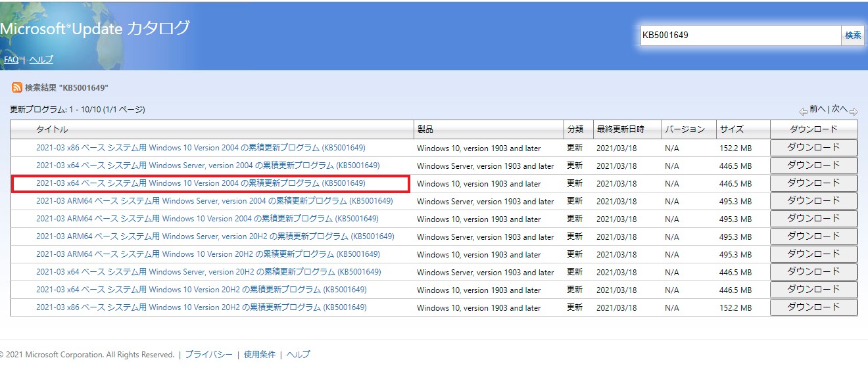The width and height of the screenshot is (868, 381).
Task: Click the next page arrow icon near 次へ
Action: pyautogui.click(x=854, y=112)
